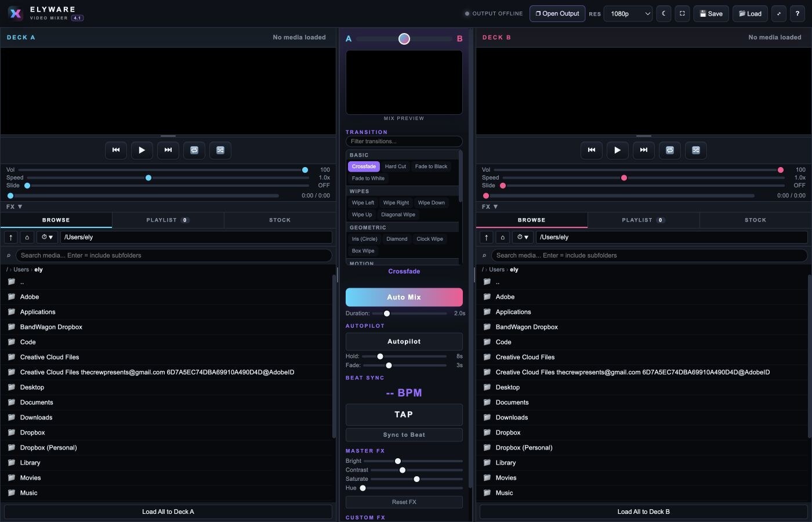
Task: Open Downloads folder in Deck A browser
Action: 168,418
